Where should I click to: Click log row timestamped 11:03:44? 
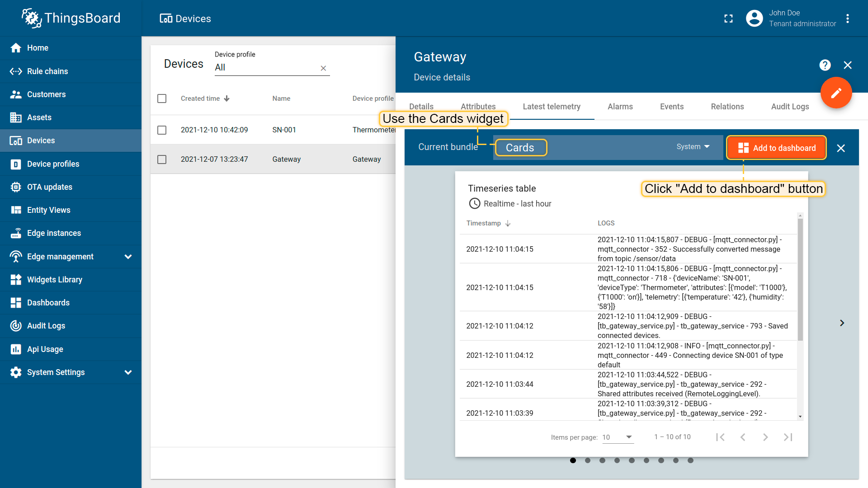pyautogui.click(x=628, y=384)
